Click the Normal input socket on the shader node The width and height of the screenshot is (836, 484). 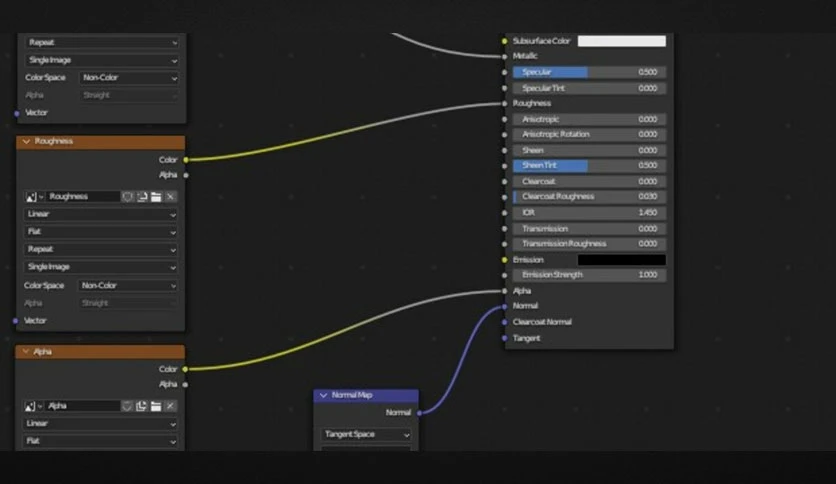click(x=504, y=306)
